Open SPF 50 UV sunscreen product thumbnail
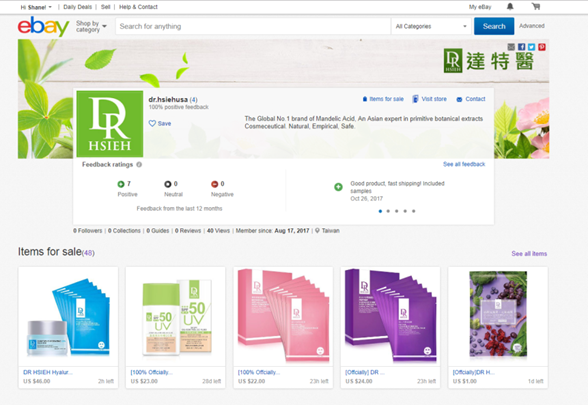The width and height of the screenshot is (588, 405). tap(176, 316)
